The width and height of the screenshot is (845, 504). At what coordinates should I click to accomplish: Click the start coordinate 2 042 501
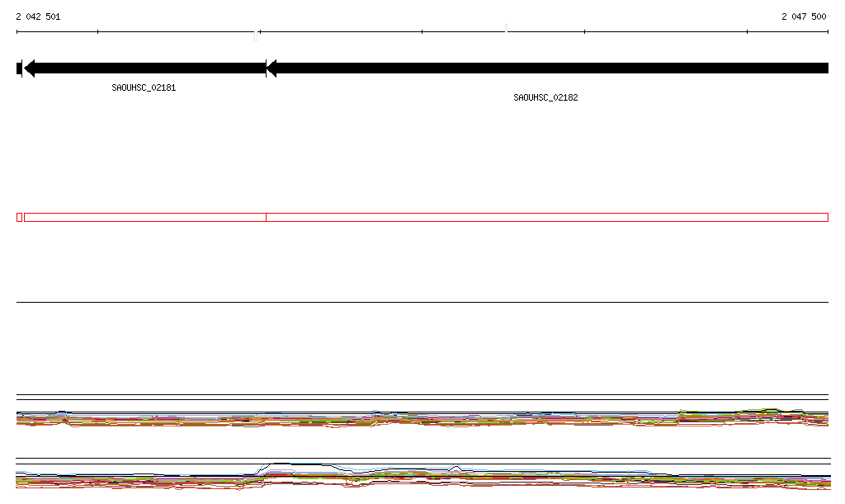38,16
